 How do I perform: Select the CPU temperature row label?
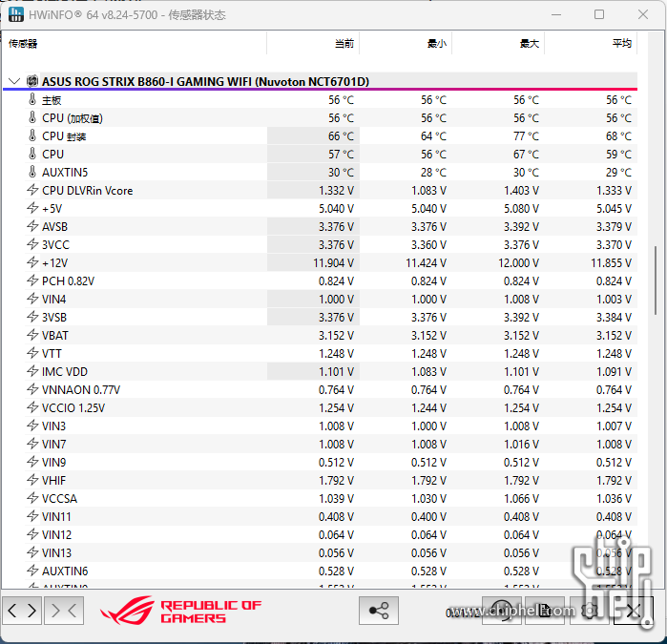pyautogui.click(x=52, y=154)
